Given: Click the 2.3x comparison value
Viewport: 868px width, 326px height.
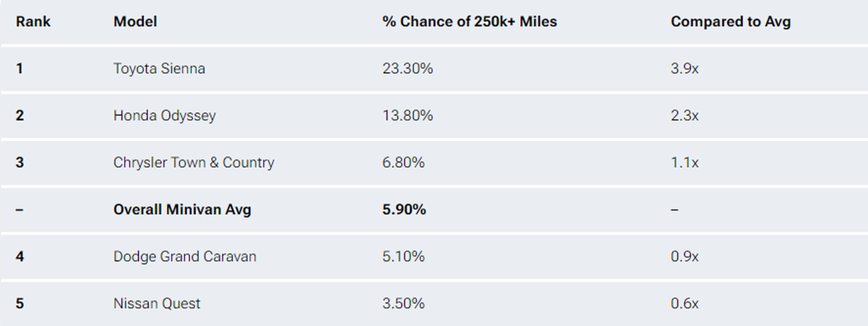Looking at the screenshot, I should [x=685, y=115].
